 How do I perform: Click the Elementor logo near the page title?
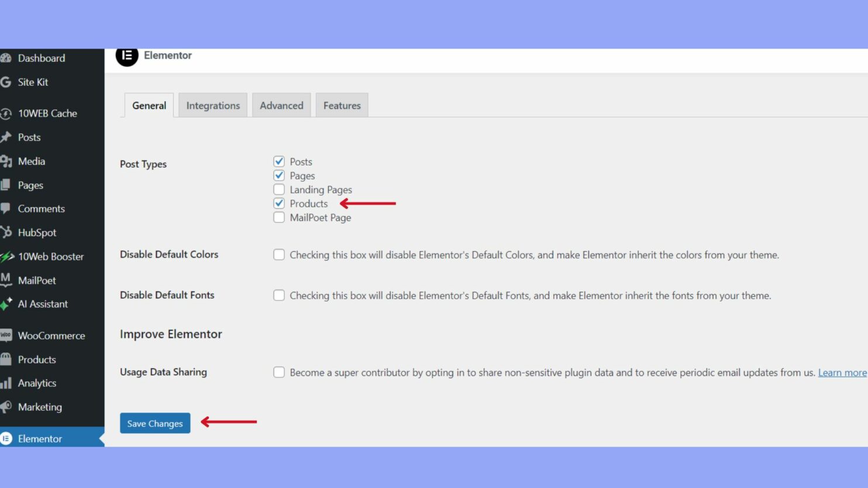127,57
